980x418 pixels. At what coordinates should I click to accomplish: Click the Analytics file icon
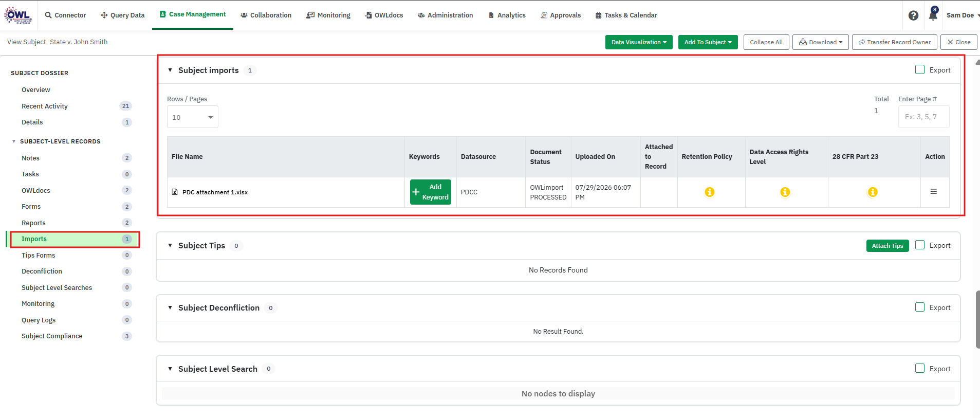click(x=491, y=15)
